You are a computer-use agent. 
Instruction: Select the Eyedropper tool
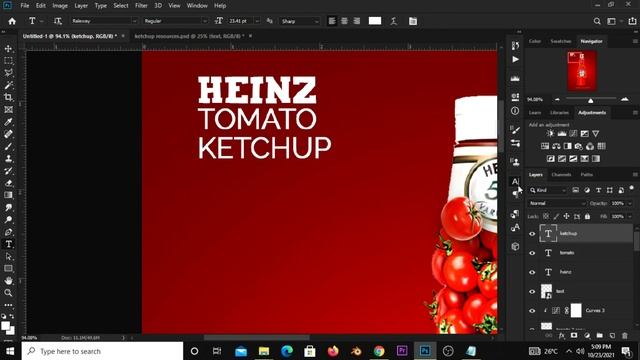(8, 122)
